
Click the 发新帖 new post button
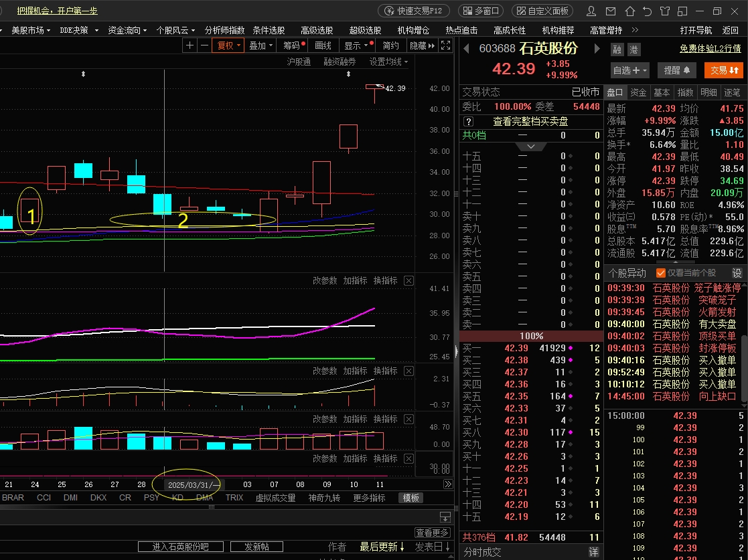(x=256, y=547)
